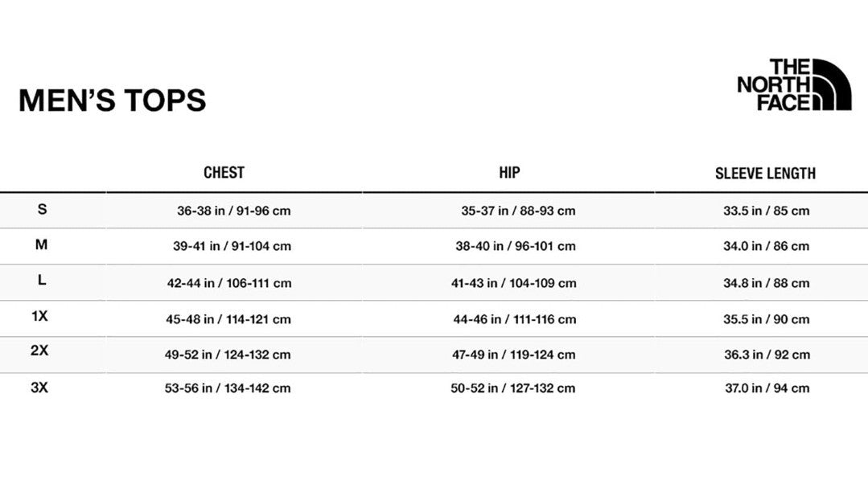Viewport: 868px width, 497px height.
Task: Click size 2X row label
Action: (39, 351)
